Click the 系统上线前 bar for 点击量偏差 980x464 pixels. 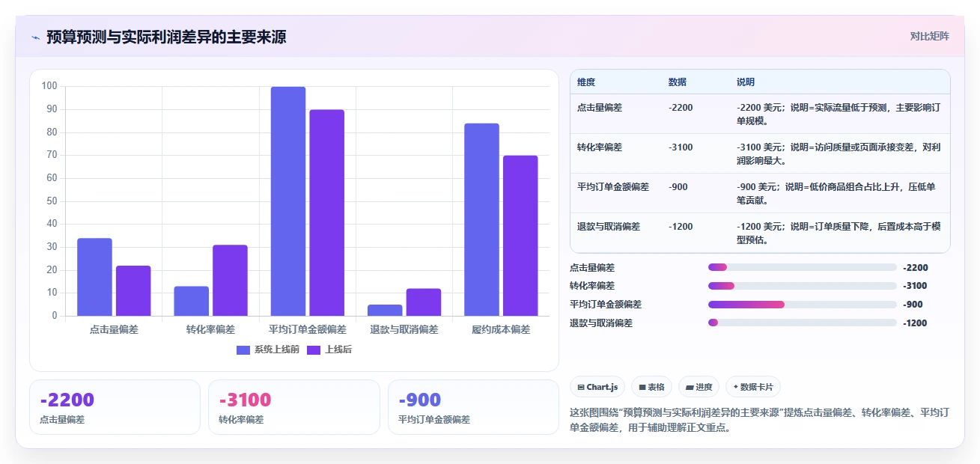tap(94, 277)
